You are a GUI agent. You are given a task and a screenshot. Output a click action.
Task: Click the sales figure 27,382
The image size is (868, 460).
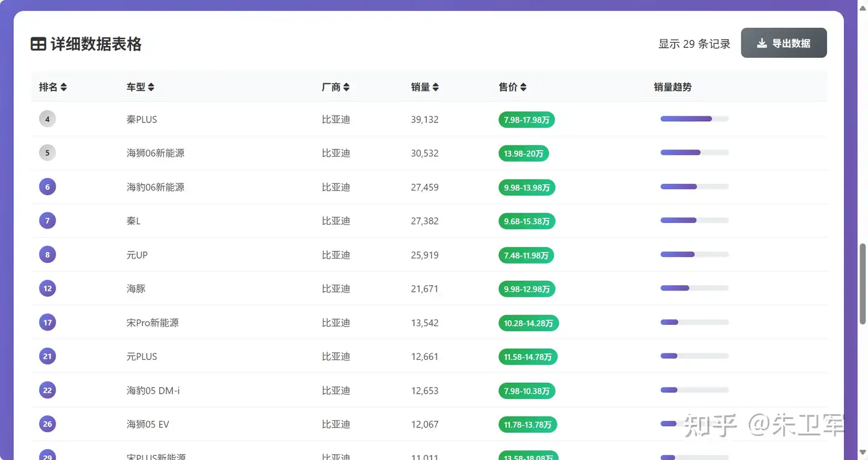[425, 221]
